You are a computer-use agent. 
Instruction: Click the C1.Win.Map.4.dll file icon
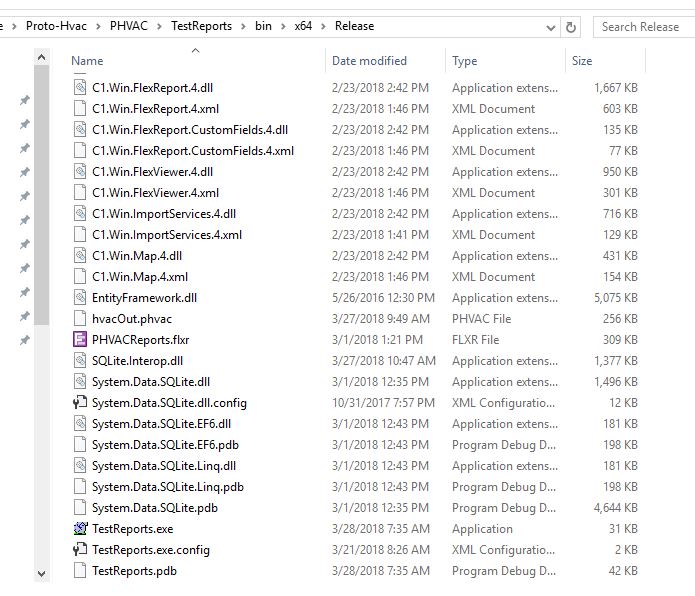pyautogui.click(x=80, y=256)
